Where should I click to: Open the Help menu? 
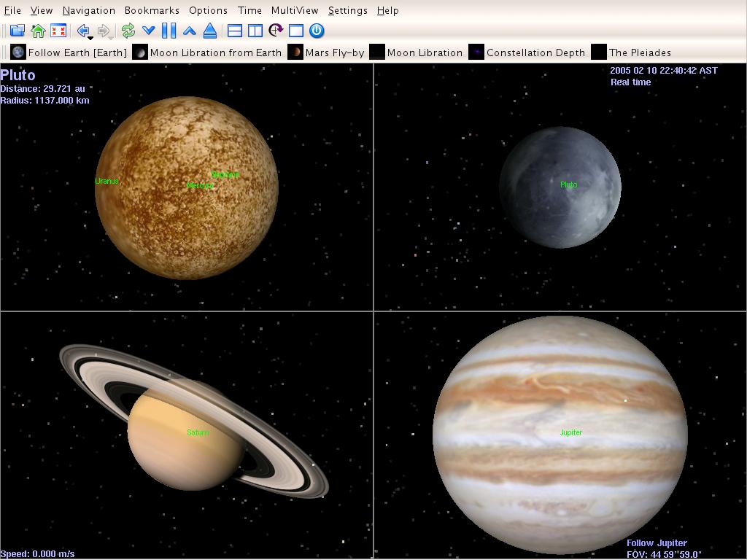point(388,10)
